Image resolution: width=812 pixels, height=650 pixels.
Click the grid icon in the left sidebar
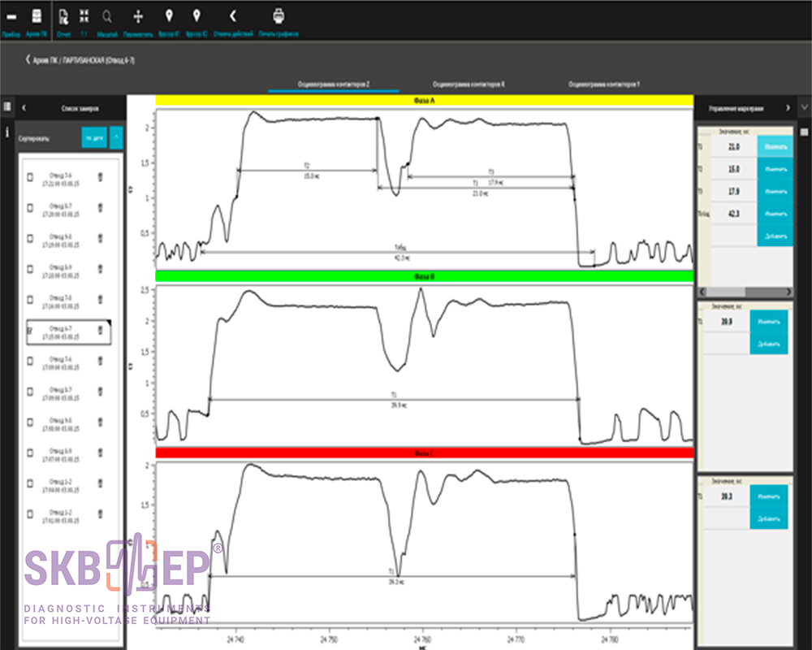6,106
